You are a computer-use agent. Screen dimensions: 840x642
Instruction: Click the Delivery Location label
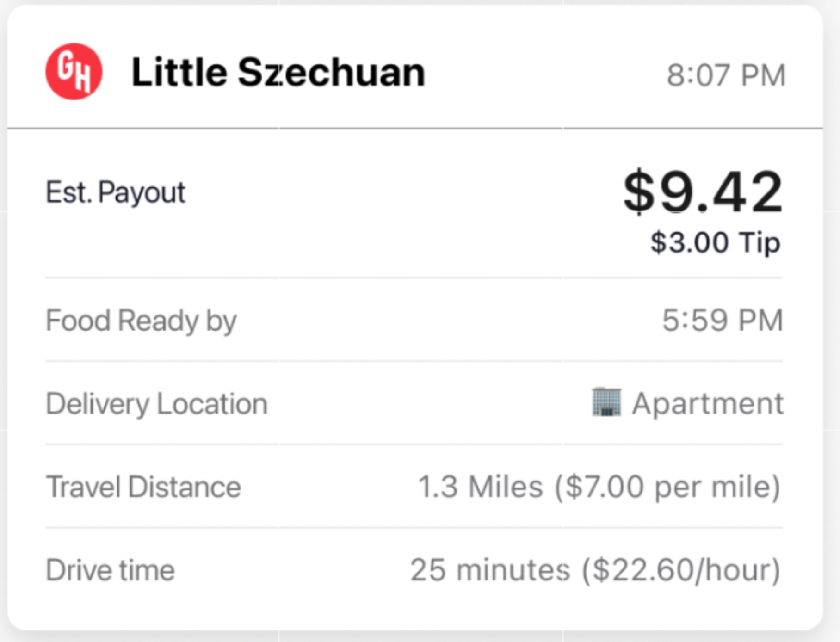156,404
